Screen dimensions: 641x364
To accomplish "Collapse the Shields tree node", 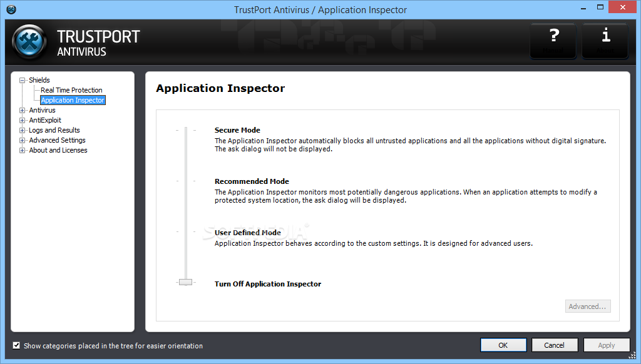I will pos(22,81).
